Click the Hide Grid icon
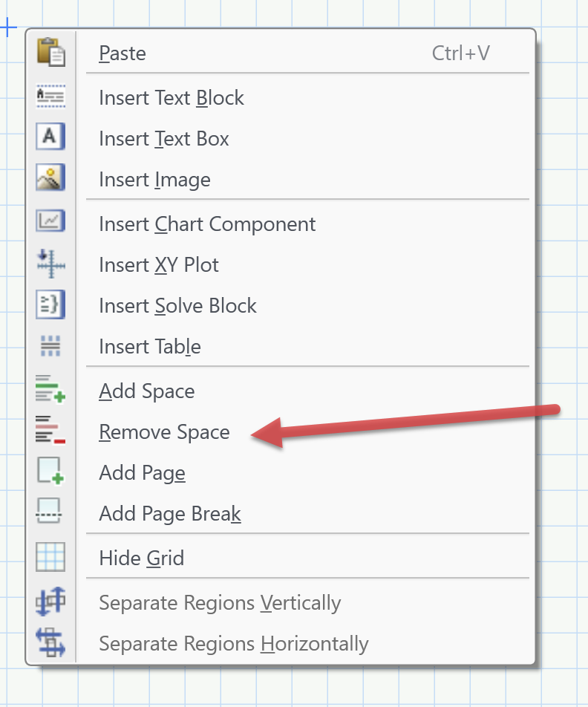 pos(50,557)
